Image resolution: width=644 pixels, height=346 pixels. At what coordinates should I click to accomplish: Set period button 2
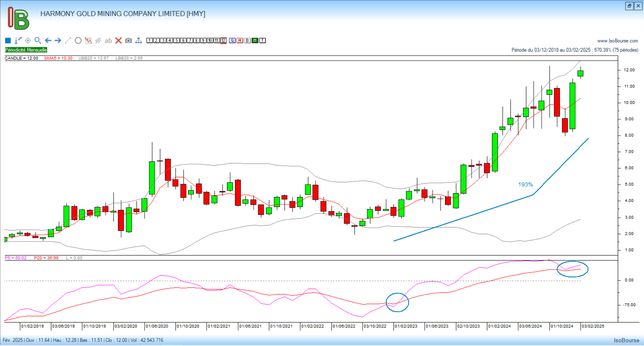156,41
